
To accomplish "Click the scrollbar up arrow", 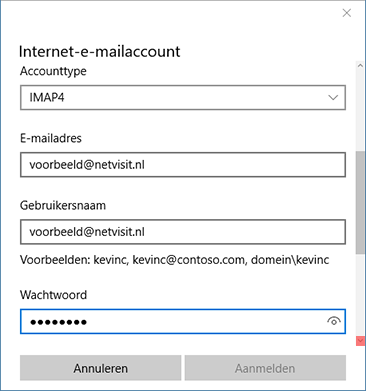I will tap(360, 66).
